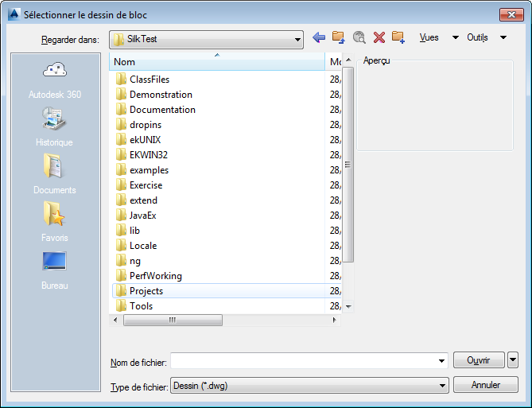This screenshot has width=532, height=408.
Task: Select the Exercise folder icon
Action: (x=121, y=185)
